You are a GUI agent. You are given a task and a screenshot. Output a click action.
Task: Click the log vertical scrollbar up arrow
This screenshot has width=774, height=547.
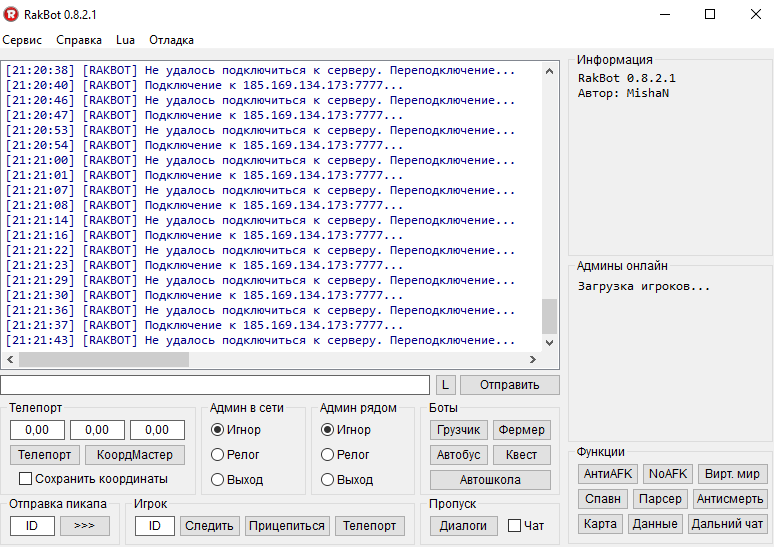pos(549,70)
